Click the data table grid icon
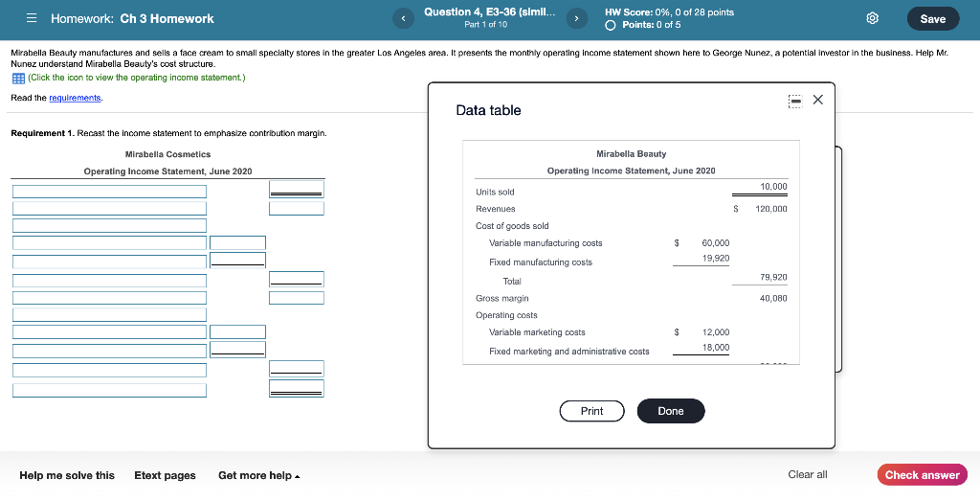This screenshot has height=501, width=980. (x=18, y=79)
